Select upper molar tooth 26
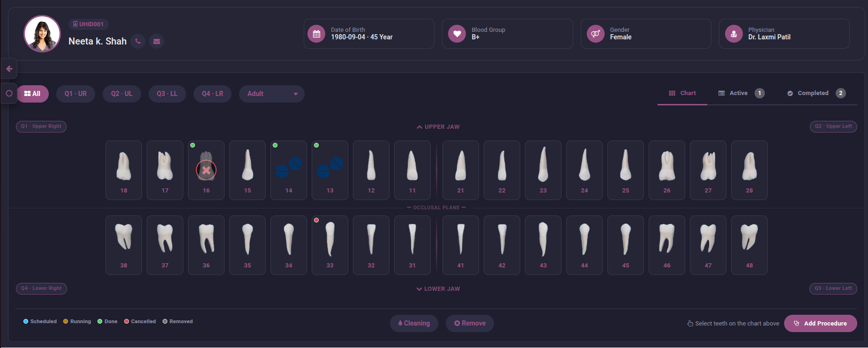This screenshot has width=868, height=348. (667, 170)
